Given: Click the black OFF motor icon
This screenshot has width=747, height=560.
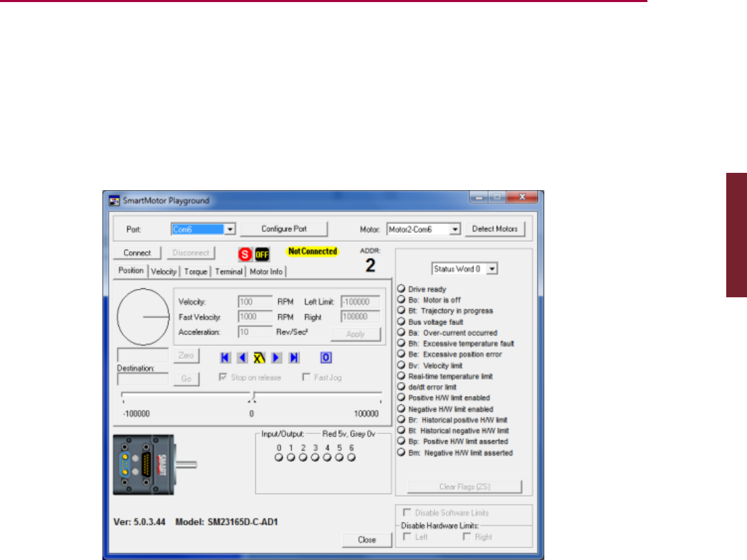Looking at the screenshot, I should [262, 254].
